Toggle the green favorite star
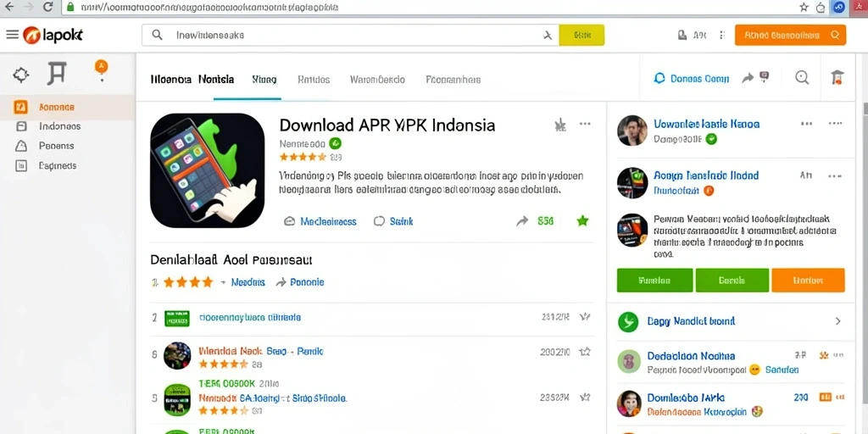 [x=582, y=221]
